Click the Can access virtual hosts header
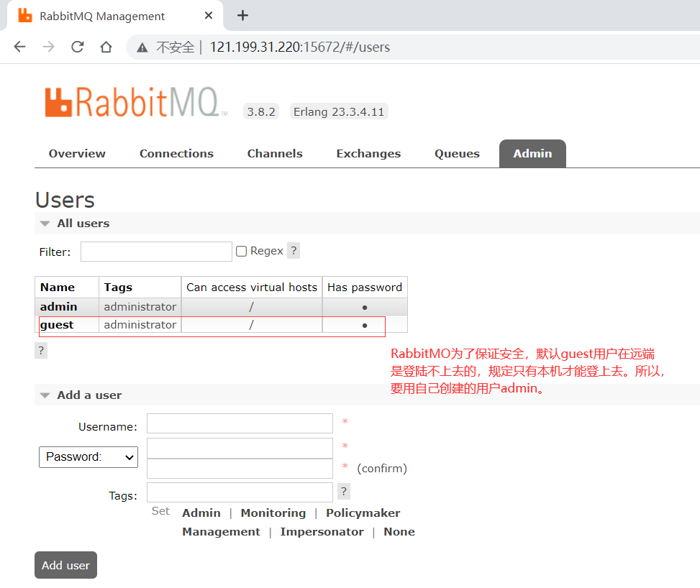Image resolution: width=700 pixels, height=588 pixels. 252,288
